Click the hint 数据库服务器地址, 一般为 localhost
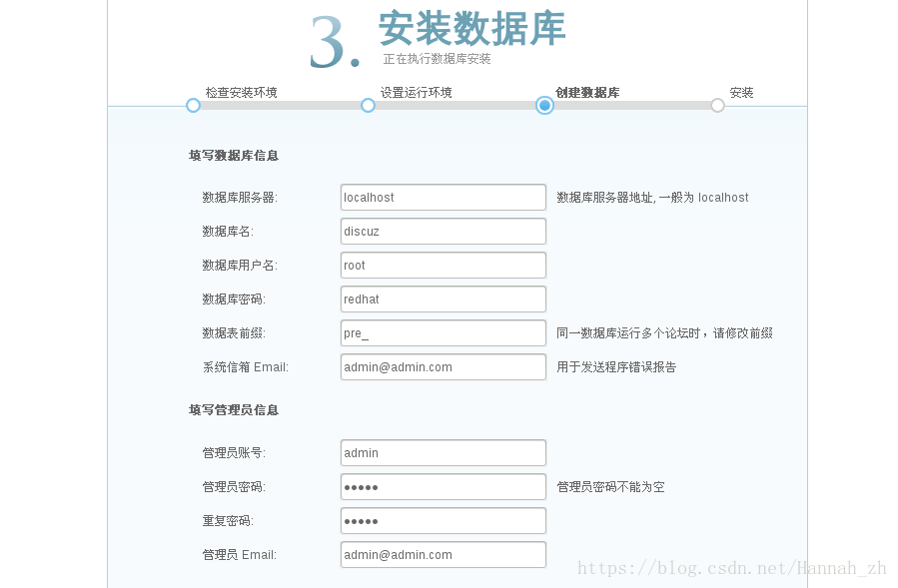898x588 pixels. coord(653,198)
